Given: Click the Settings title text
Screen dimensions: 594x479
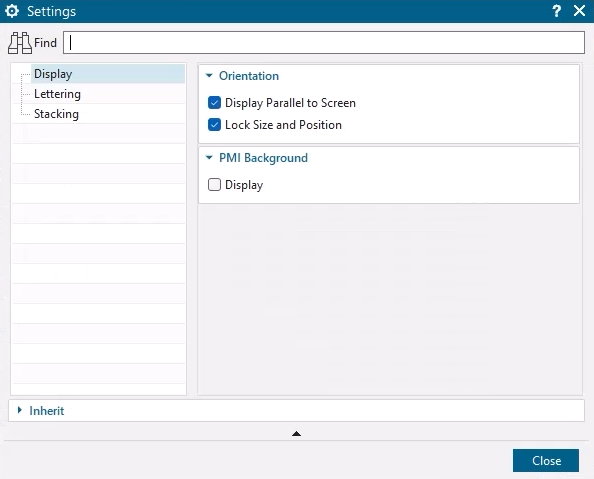Looking at the screenshot, I should pyautogui.click(x=52, y=11).
